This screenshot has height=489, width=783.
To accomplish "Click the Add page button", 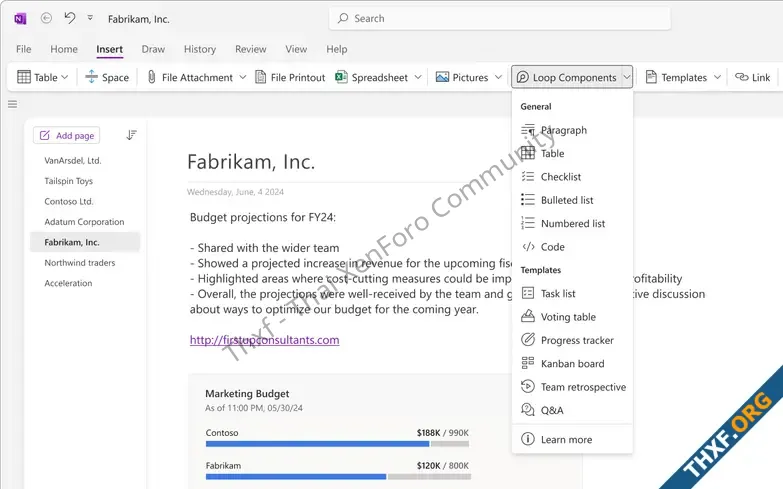I will pos(66,135).
